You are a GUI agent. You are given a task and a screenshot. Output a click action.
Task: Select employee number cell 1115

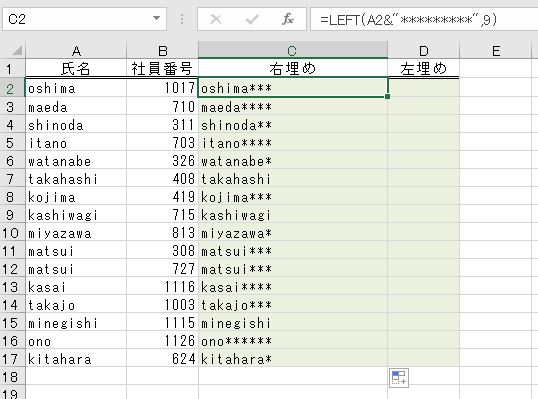coord(162,323)
